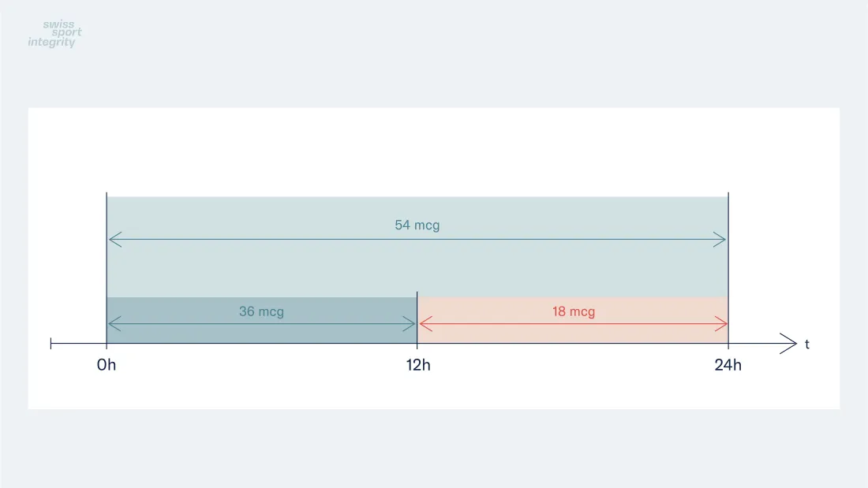Select the 24h timeline marker
The width and height of the screenshot is (868, 488).
click(x=728, y=365)
